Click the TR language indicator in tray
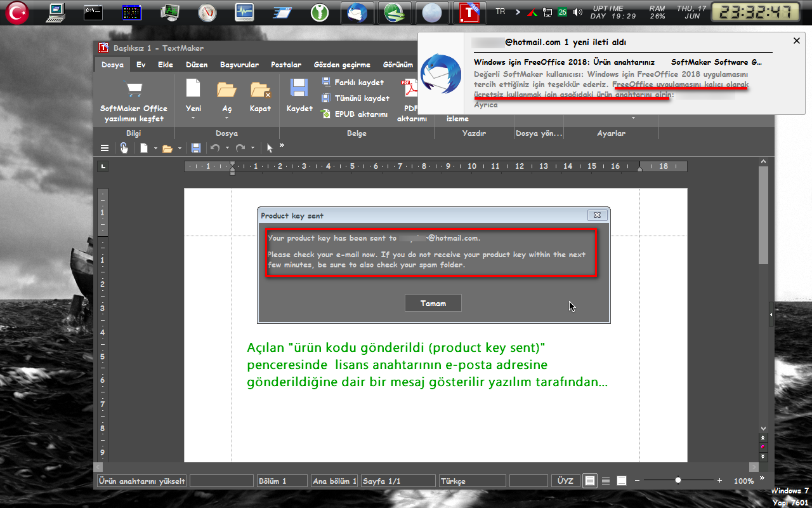Image resolution: width=812 pixels, height=508 pixels. pyautogui.click(x=501, y=12)
